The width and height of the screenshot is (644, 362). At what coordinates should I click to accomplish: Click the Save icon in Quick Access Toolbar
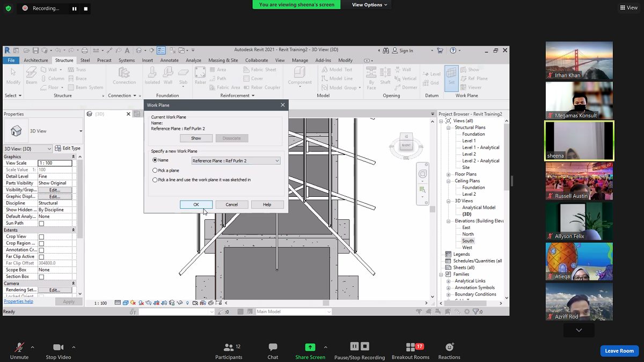(35, 50)
